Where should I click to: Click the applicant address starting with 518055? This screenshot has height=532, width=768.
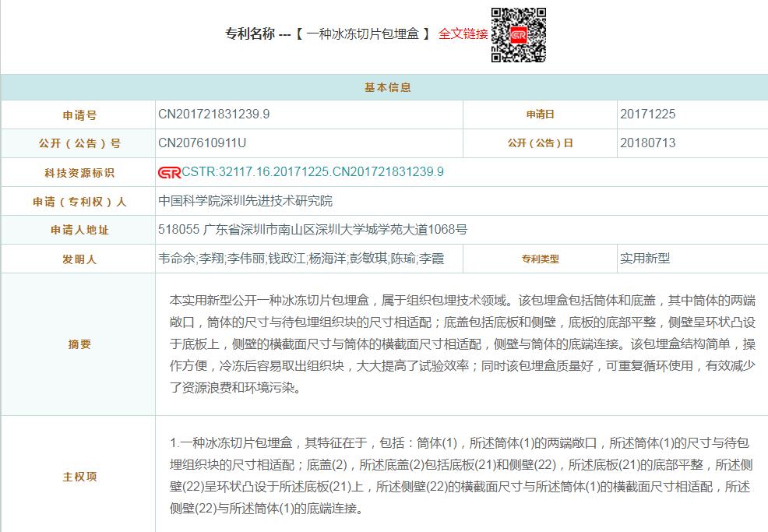coord(312,230)
